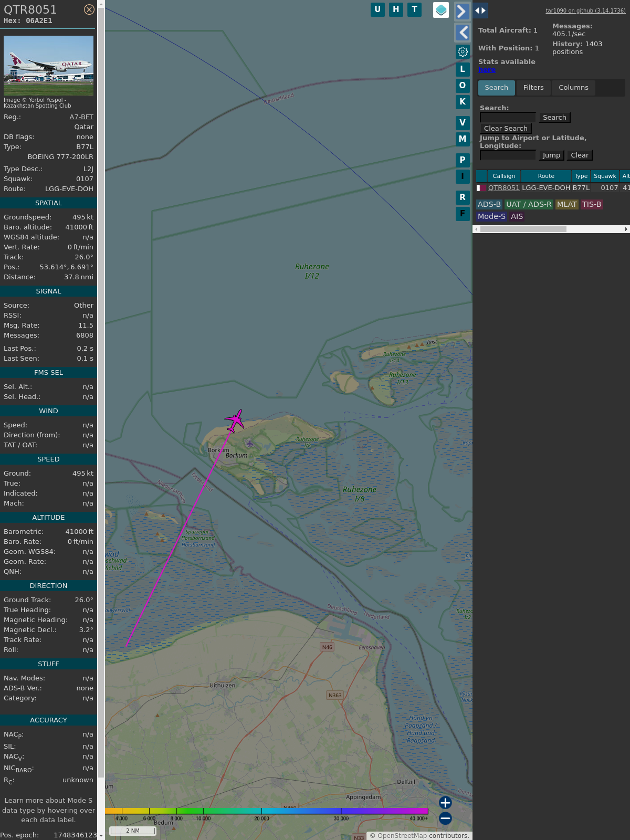The height and width of the screenshot is (840, 630).
Task: Click the left chevron map button
Action: (x=462, y=33)
